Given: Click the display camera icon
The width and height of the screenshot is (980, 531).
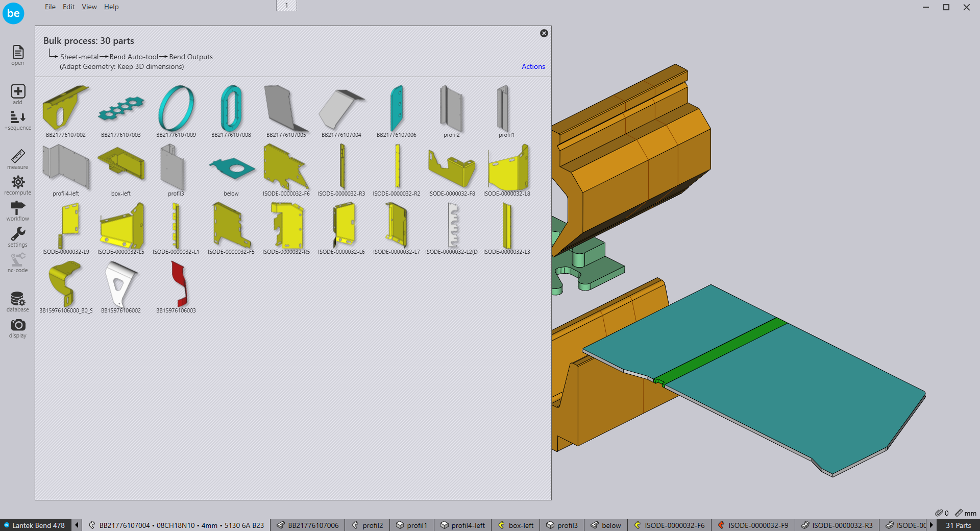Looking at the screenshot, I should point(18,325).
